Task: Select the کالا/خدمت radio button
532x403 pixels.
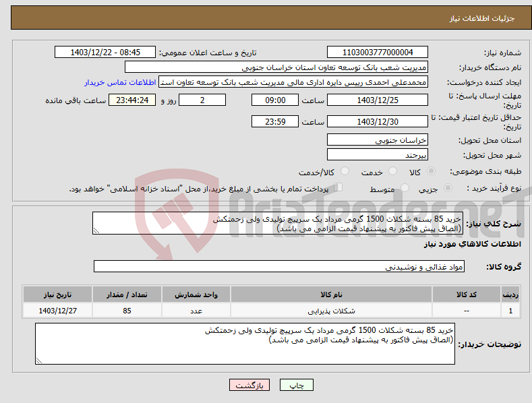Action: 345,171
